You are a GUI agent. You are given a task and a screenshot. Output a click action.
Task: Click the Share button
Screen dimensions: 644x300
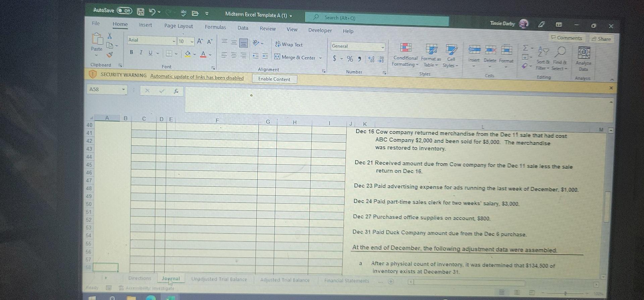601,39
